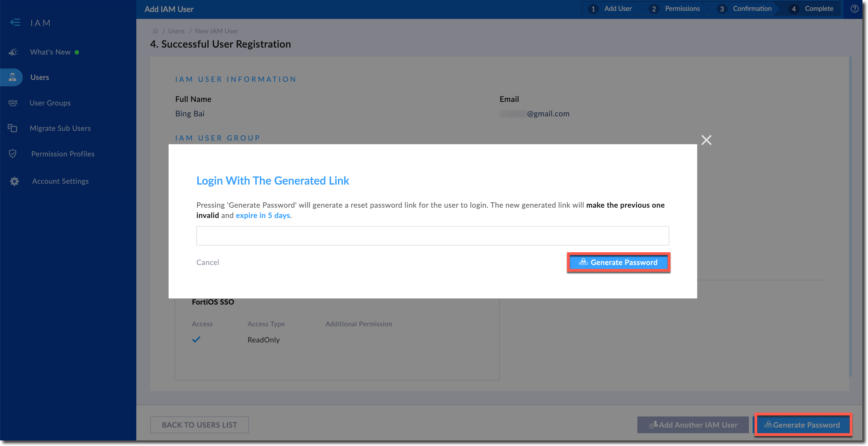Click the Users breadcrumb link
The height and width of the screenshot is (446, 868).
[176, 31]
